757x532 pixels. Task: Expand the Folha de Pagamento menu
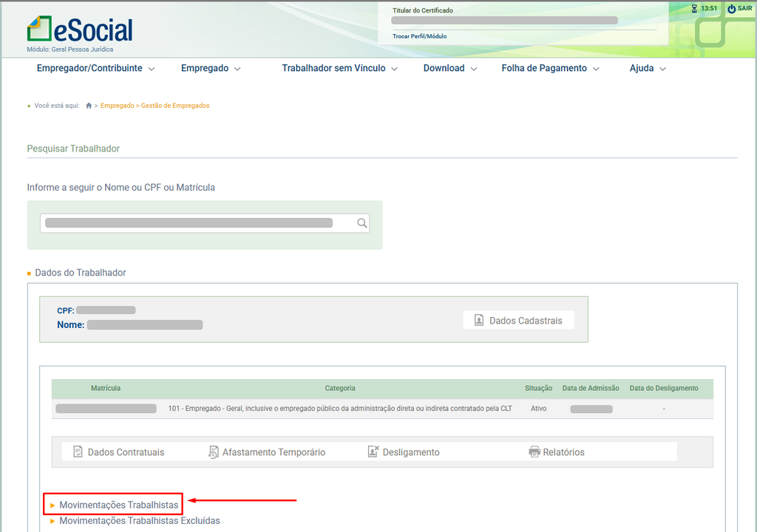coord(550,68)
